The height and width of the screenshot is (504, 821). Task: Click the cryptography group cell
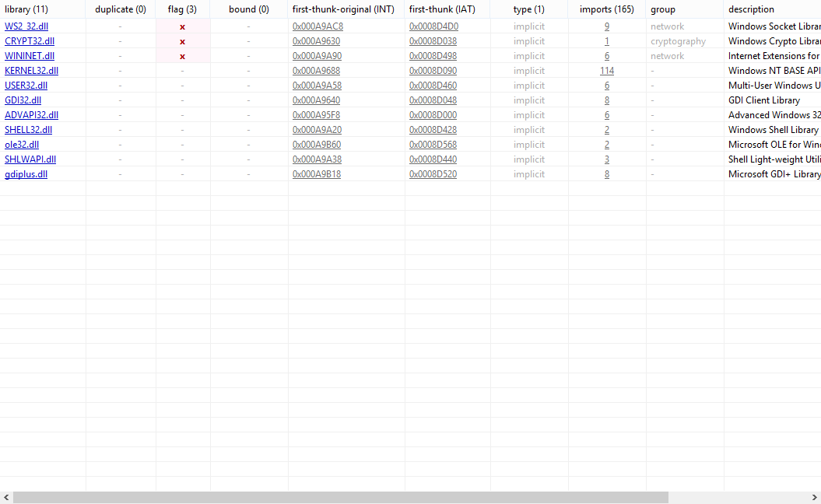(x=678, y=40)
